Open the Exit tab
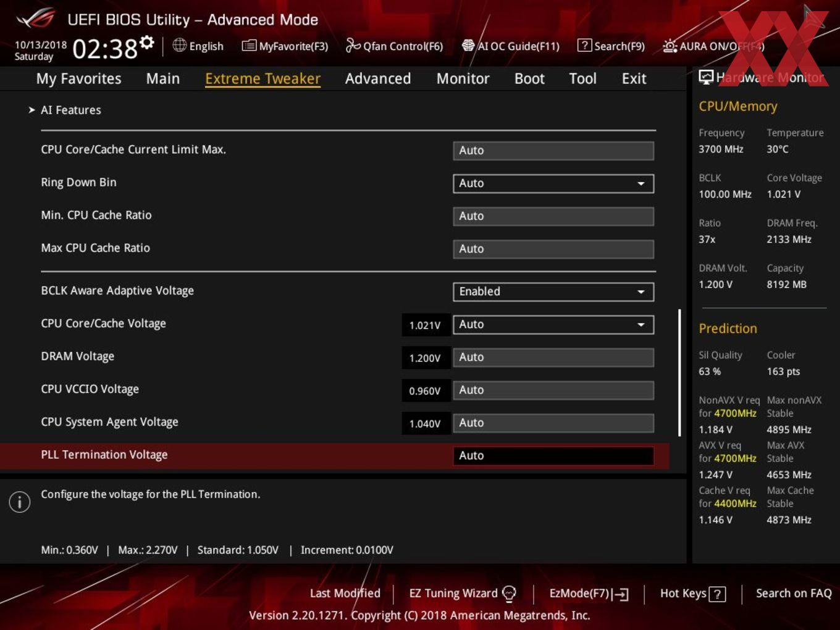This screenshot has width=840, height=630. tap(634, 78)
